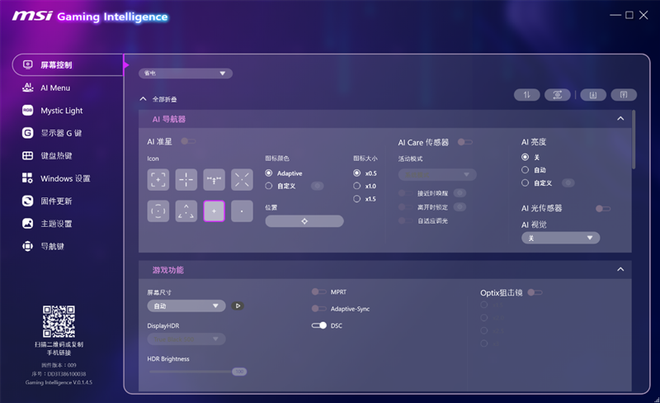The image size is (660, 403).
Task: Select the x0.5 icon size radio
Action: click(357, 173)
